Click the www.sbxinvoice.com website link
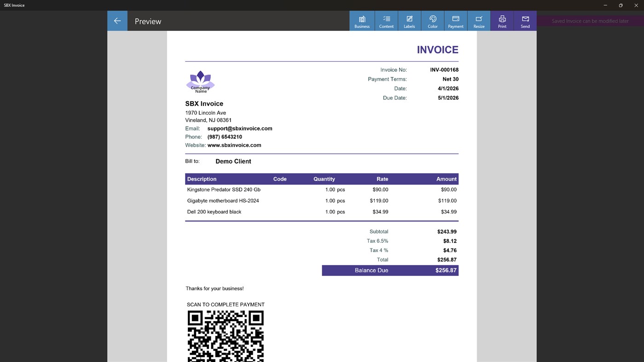The height and width of the screenshot is (362, 644). pos(234,145)
